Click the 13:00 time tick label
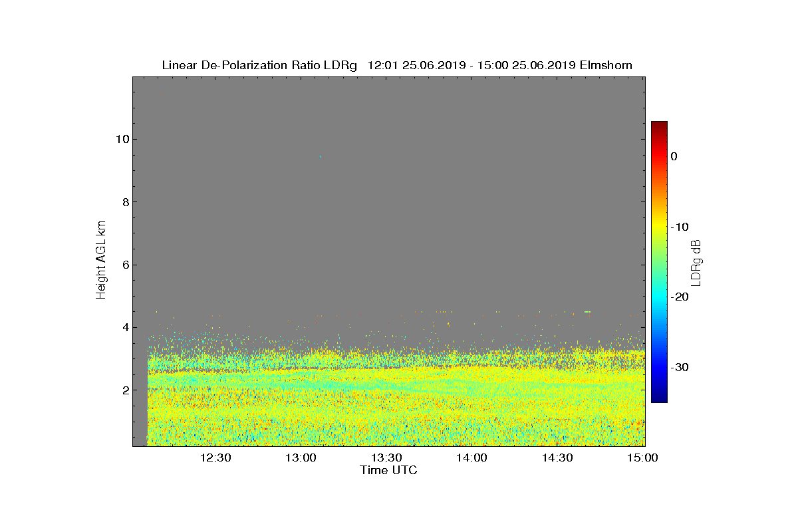798x532 pixels. [x=301, y=458]
